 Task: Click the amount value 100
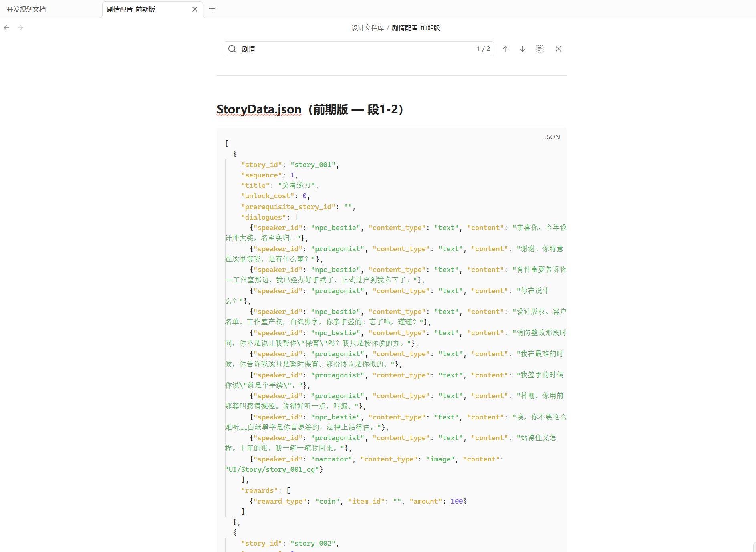457,501
